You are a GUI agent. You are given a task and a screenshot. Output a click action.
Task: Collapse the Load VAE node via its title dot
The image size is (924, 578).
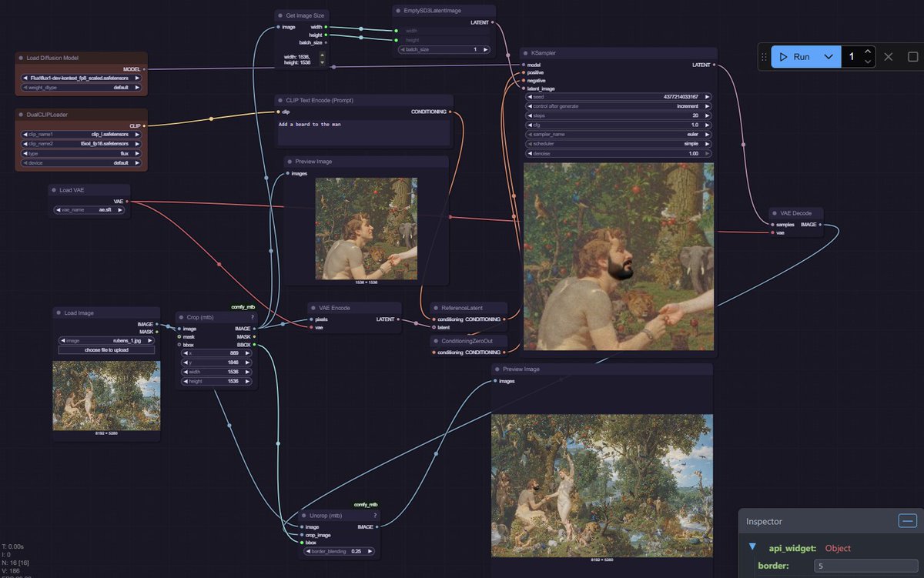tap(54, 189)
